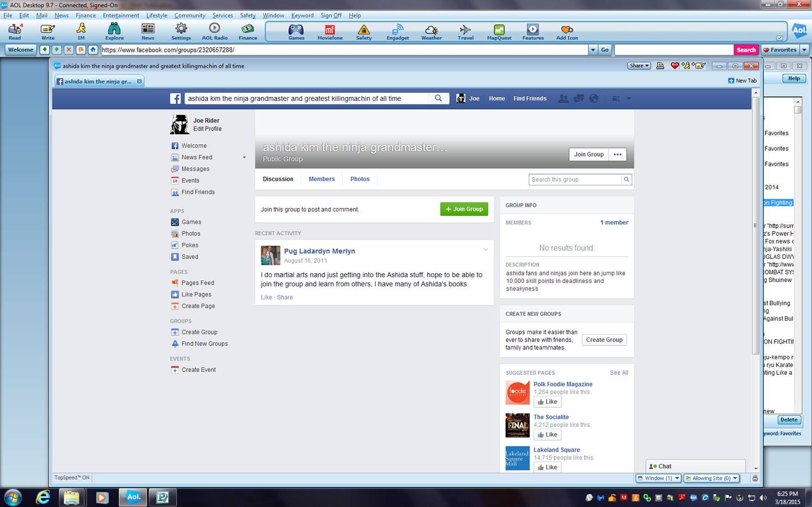Image resolution: width=812 pixels, height=507 pixels.
Task: Launch AOL Radio icon
Action: click(x=214, y=32)
